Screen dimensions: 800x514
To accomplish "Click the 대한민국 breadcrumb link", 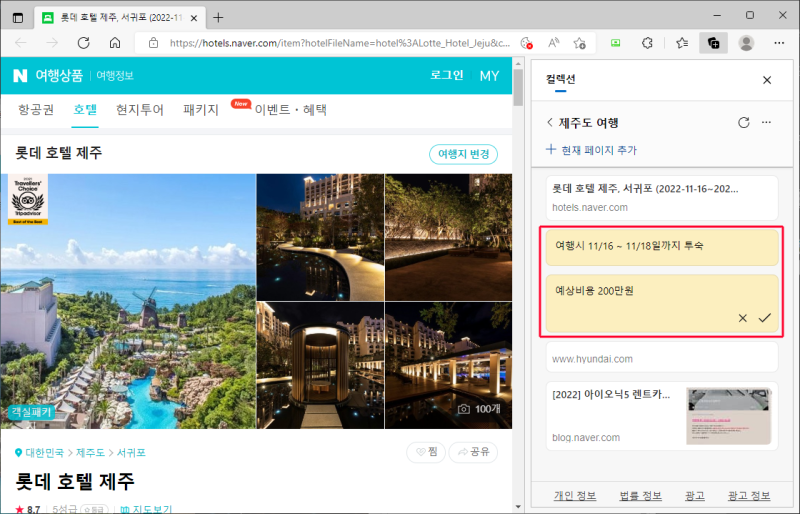I will pos(45,453).
